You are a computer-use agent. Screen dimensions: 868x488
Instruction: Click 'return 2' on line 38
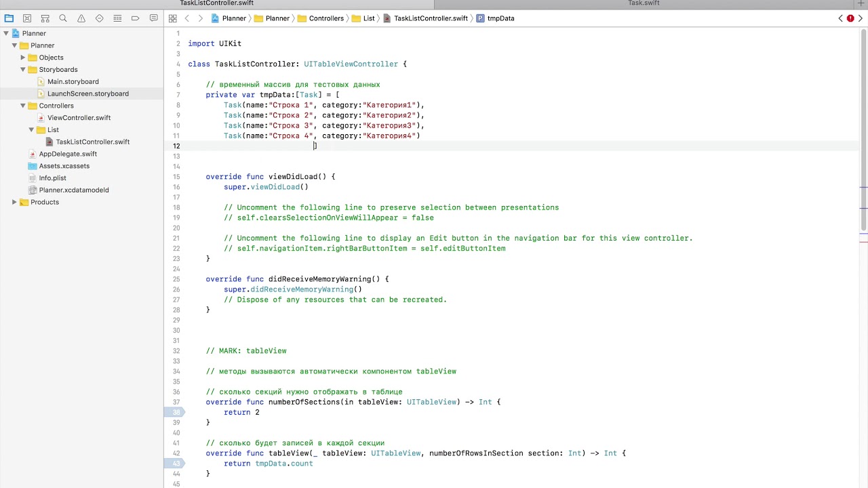point(241,412)
